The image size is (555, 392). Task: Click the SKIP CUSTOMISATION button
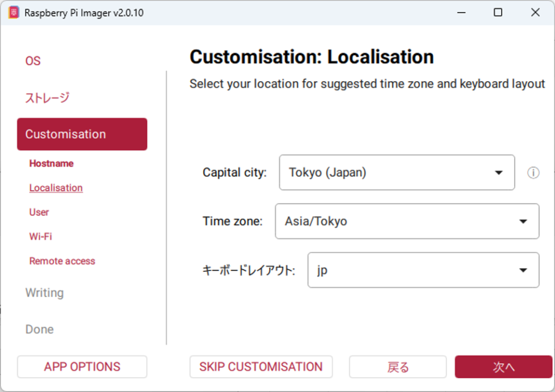point(261,367)
